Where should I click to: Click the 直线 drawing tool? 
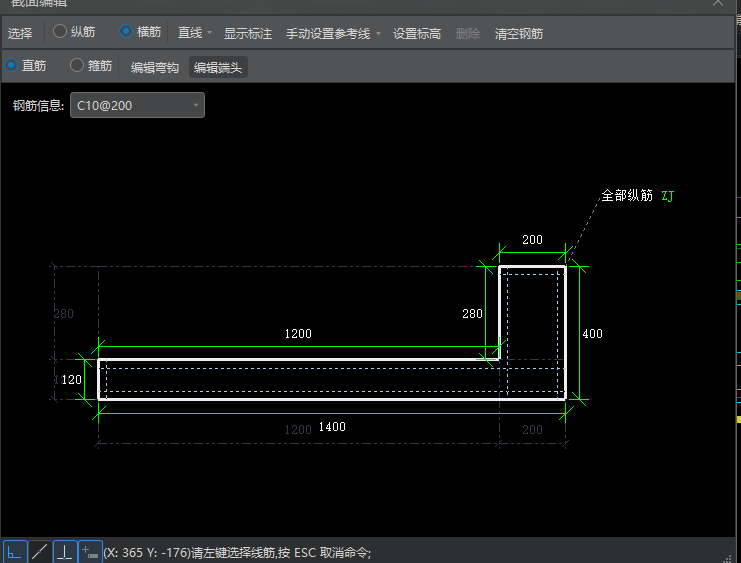pyautogui.click(x=190, y=33)
